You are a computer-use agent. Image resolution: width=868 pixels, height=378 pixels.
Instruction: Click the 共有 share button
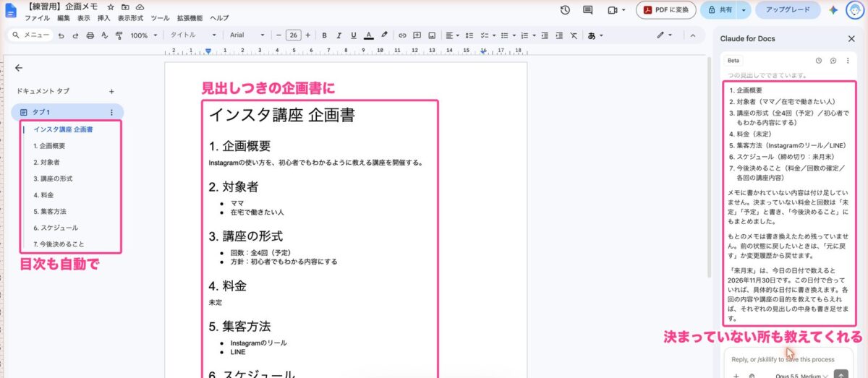[720, 10]
